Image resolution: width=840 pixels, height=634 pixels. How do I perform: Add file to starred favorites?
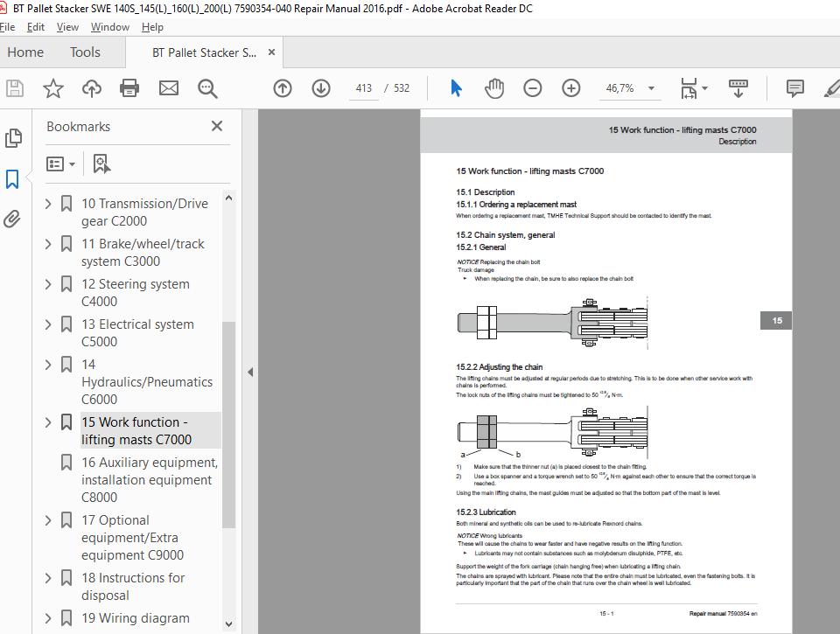pyautogui.click(x=53, y=88)
